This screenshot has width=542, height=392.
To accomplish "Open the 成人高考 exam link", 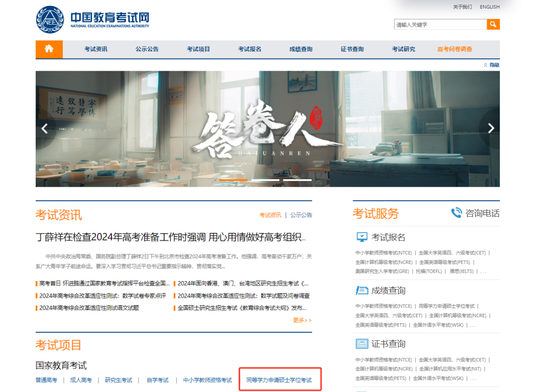I will (81, 380).
